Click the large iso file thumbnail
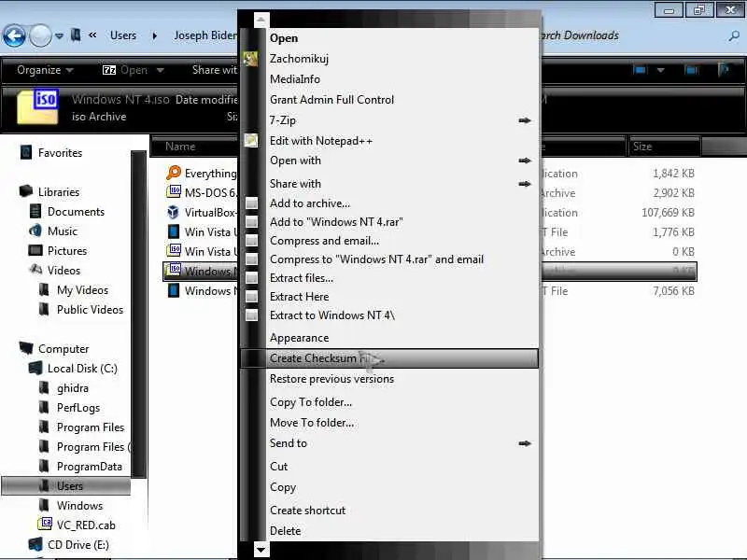 click(x=37, y=107)
